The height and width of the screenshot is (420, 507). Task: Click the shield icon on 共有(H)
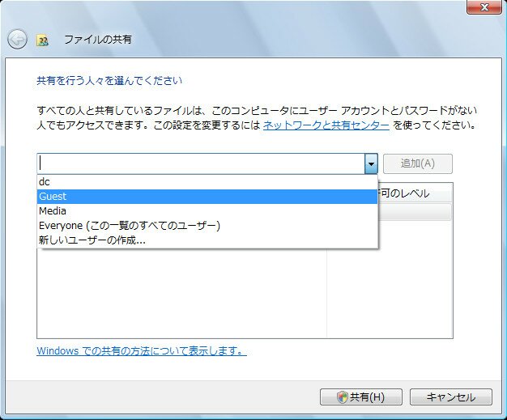[x=343, y=397]
